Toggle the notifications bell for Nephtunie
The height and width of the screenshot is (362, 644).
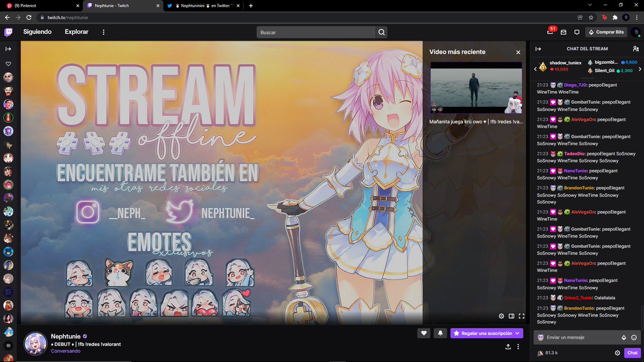441,333
